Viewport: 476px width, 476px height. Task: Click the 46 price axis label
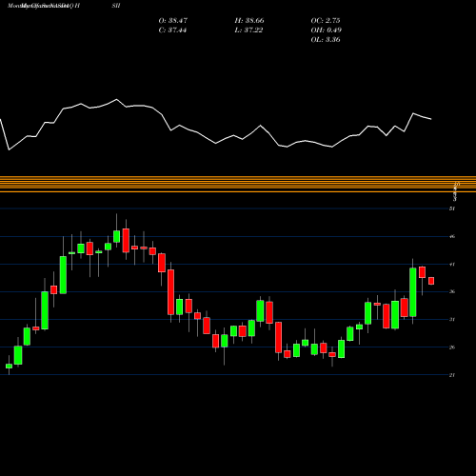tap(452, 236)
